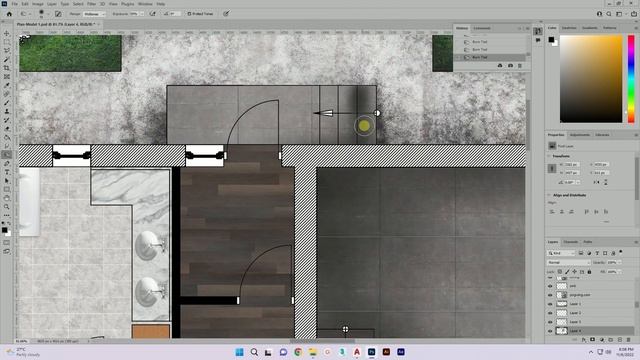Create a new group in Layers panel
The height and width of the screenshot is (360, 640).
611,340
